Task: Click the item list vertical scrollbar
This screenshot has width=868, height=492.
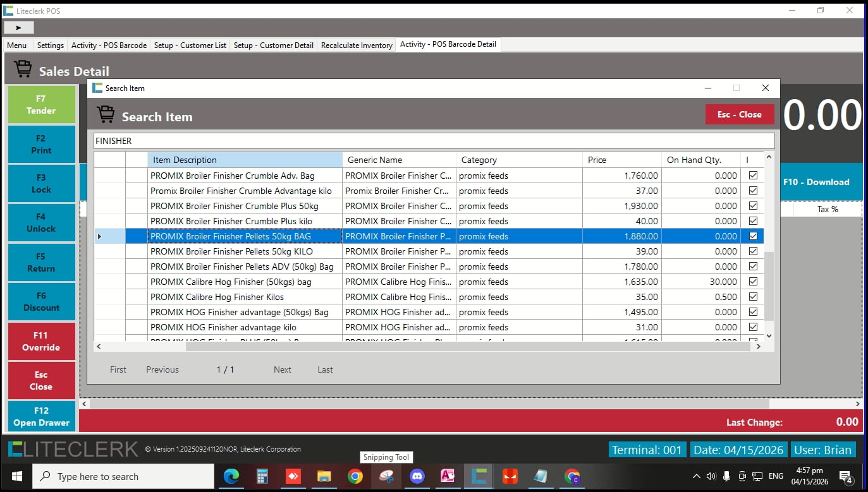Action: 769,284
